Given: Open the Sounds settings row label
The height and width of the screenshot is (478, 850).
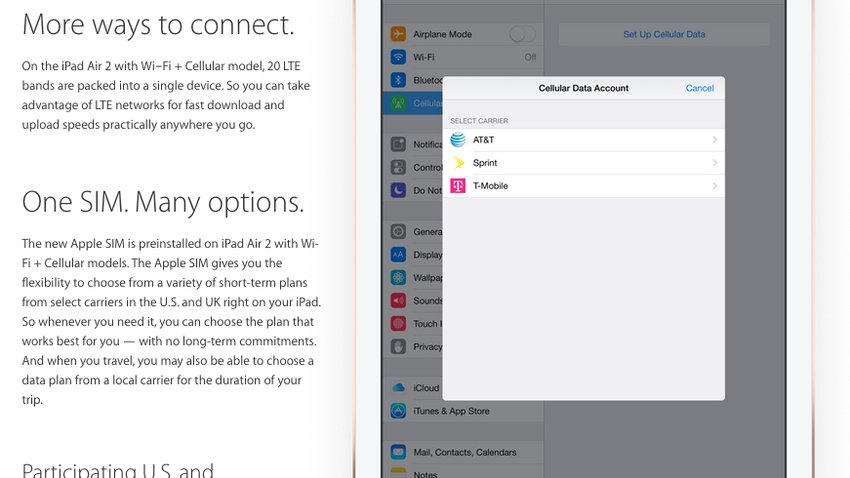Looking at the screenshot, I should [428, 301].
